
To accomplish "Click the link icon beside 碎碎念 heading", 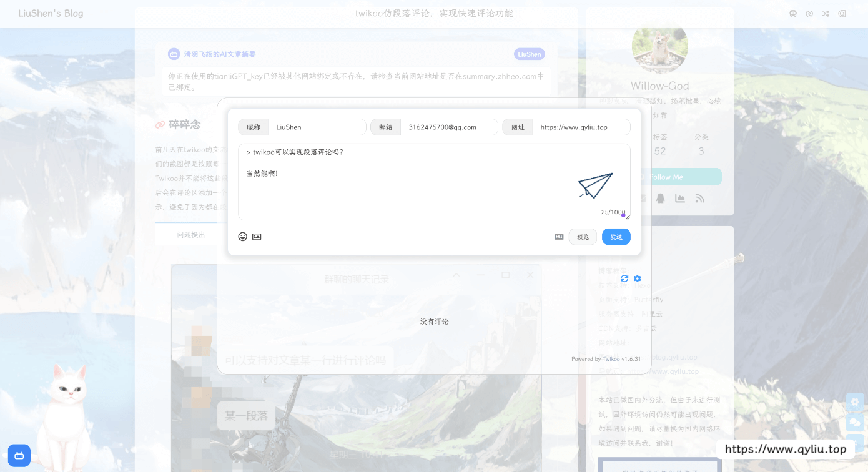I will click(160, 125).
